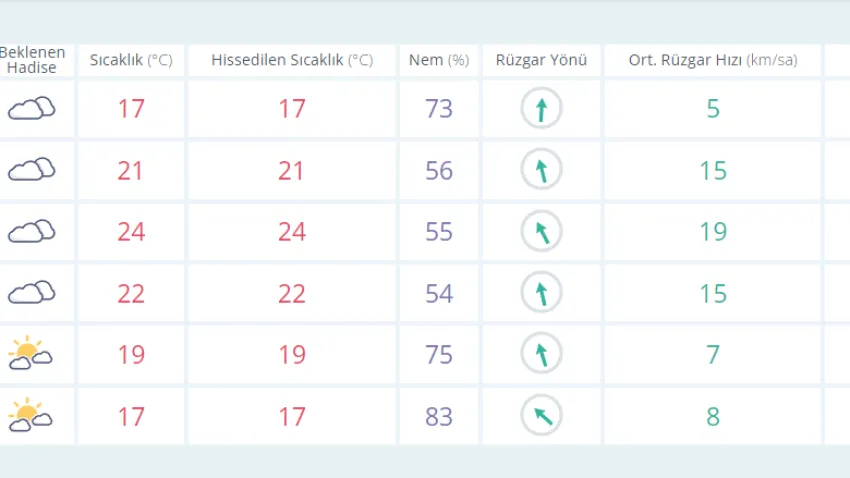Screen dimensions: 850x478
Task: Click the wind direction compass in the 19 km/sa row
Action: [541, 232]
